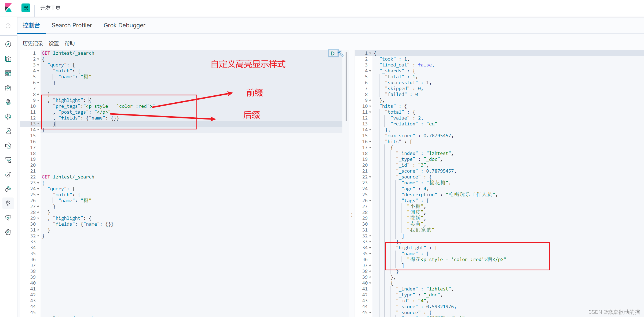
Task: Open Maps icon in sidebar
Action: coord(8,102)
